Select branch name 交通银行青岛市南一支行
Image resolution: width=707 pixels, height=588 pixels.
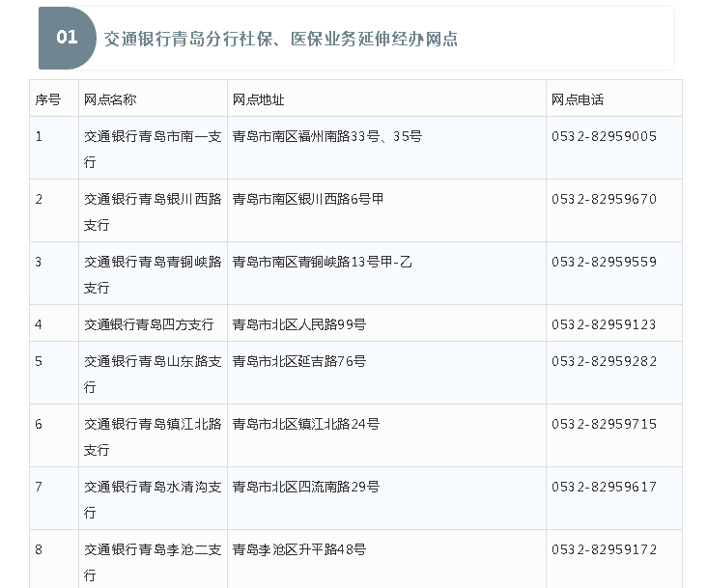(x=153, y=149)
